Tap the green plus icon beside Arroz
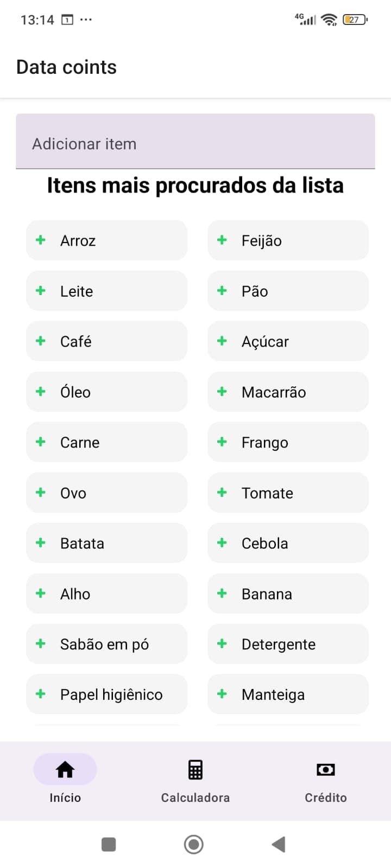This screenshot has height=868, width=391. coord(41,240)
